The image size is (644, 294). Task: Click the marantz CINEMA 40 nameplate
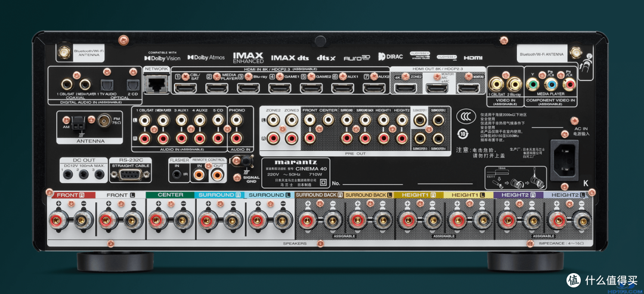tap(295, 172)
